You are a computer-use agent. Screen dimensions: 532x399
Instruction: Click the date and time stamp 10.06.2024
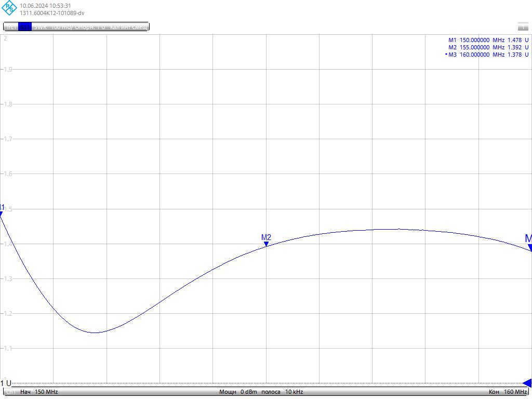point(45,6)
